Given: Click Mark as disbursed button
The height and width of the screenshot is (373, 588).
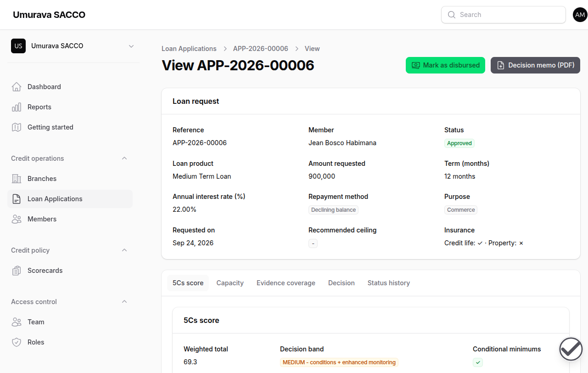Looking at the screenshot, I should point(445,65).
